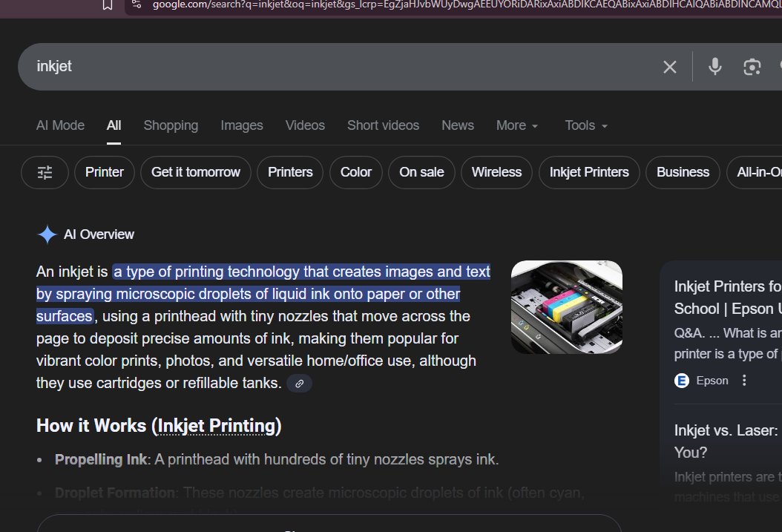782x532 pixels.
Task: Select the All results tab
Action: [114, 125]
